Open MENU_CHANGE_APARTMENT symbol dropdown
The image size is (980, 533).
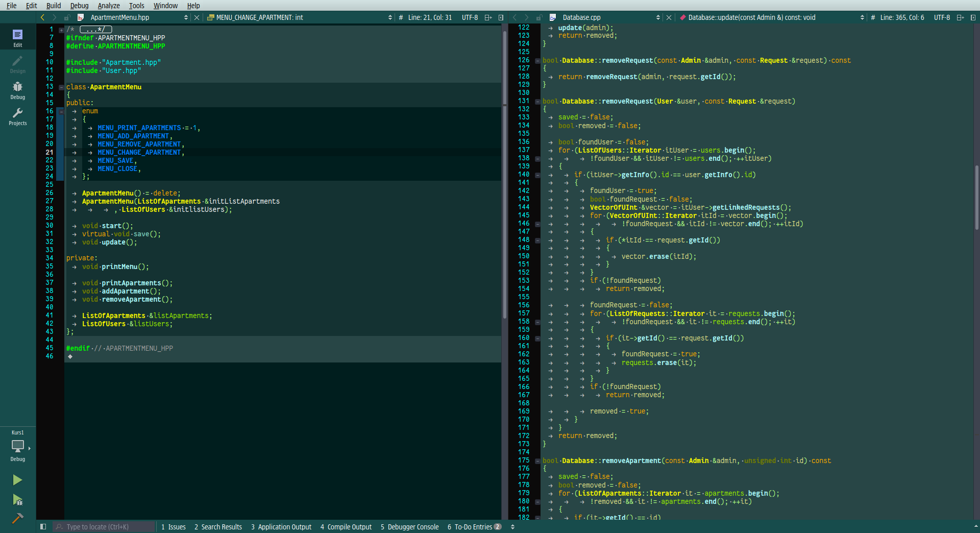[390, 17]
